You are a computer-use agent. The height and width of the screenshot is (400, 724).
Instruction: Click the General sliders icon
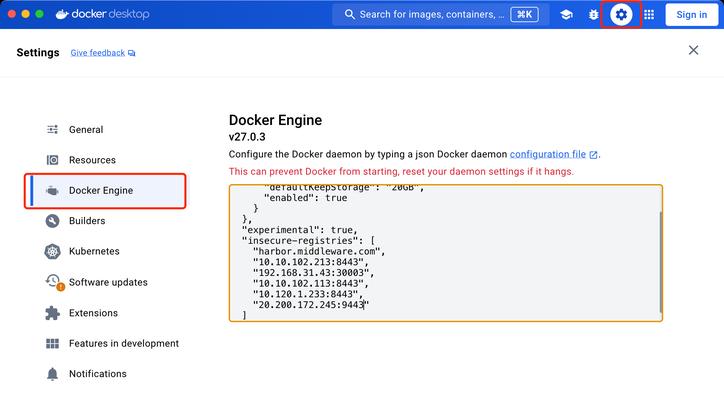tap(52, 129)
